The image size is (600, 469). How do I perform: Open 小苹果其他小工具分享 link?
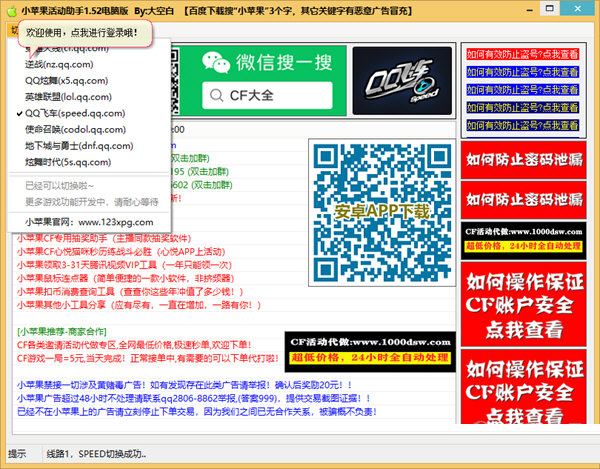coord(139,305)
